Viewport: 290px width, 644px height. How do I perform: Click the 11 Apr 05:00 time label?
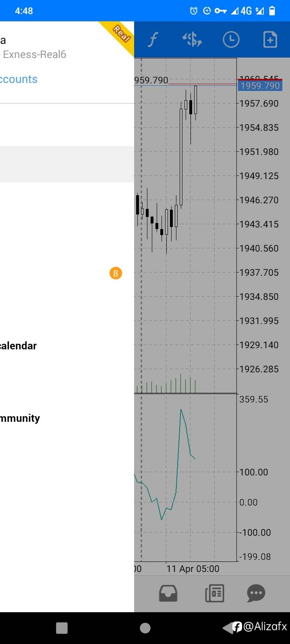(x=193, y=569)
